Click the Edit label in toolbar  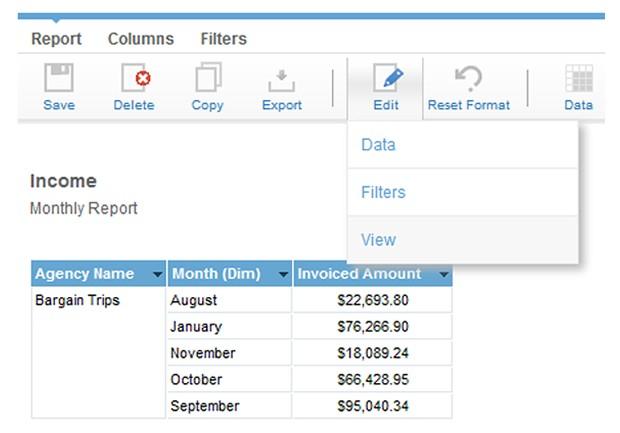click(386, 105)
